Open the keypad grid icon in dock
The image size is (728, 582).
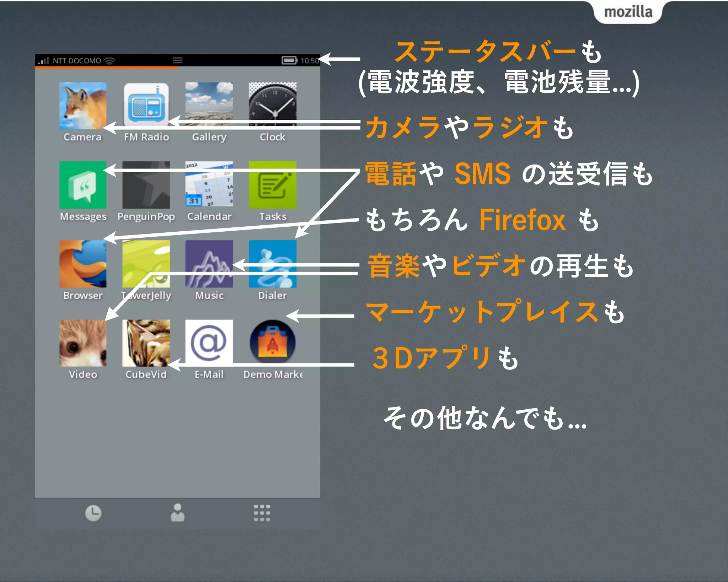coord(262,513)
